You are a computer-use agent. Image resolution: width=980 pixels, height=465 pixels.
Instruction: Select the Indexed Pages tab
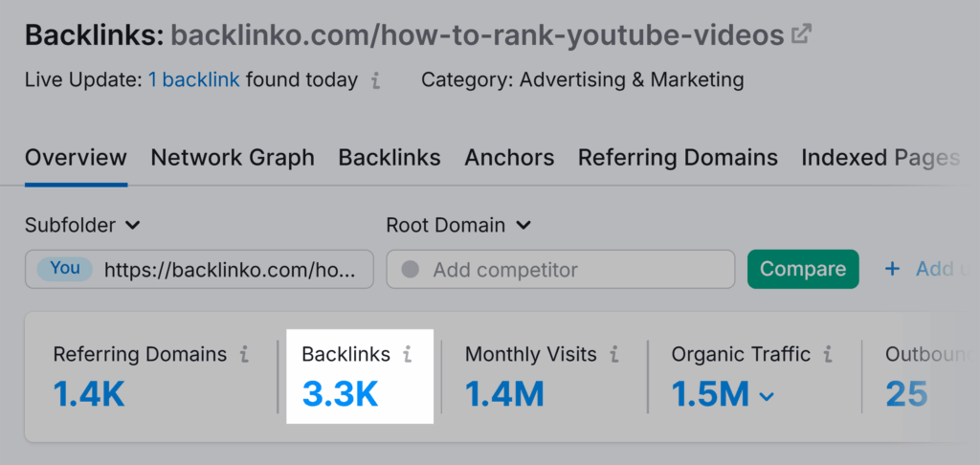880,158
